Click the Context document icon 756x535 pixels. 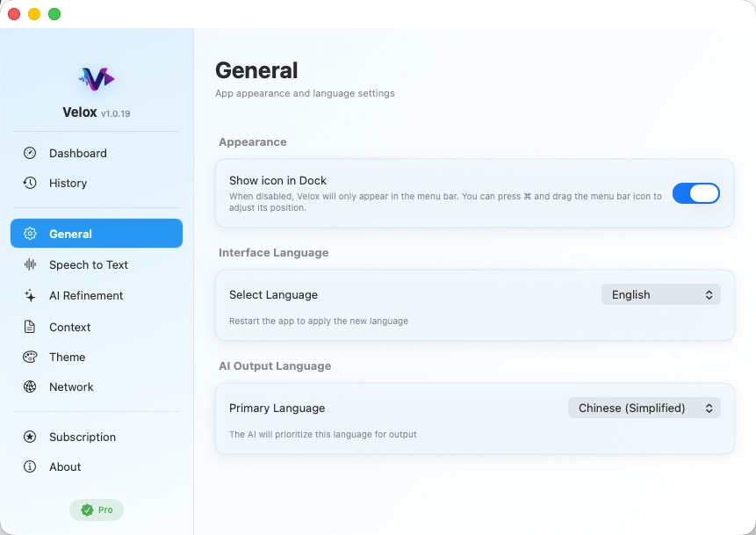(x=29, y=327)
